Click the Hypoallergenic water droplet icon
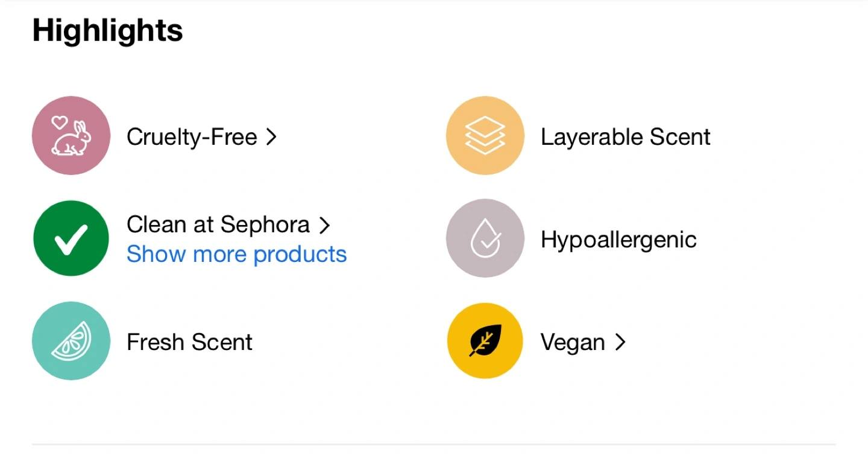This screenshot has width=868, height=458. 485,238
